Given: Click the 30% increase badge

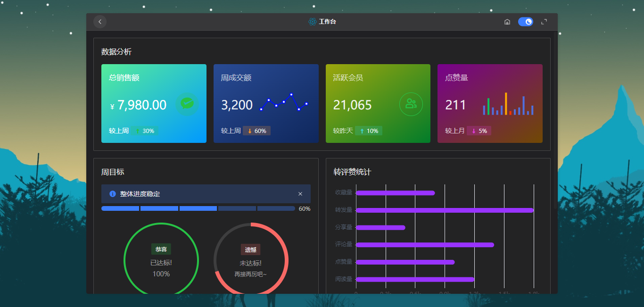Looking at the screenshot, I should tap(145, 131).
